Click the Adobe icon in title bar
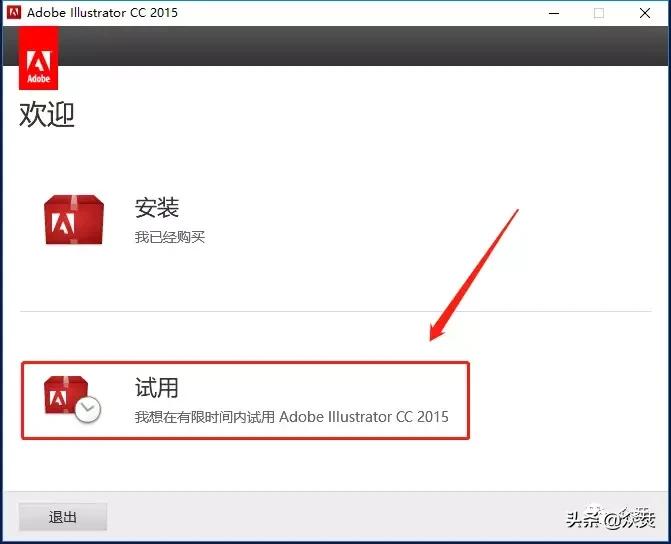The height and width of the screenshot is (544, 671). 14,13
